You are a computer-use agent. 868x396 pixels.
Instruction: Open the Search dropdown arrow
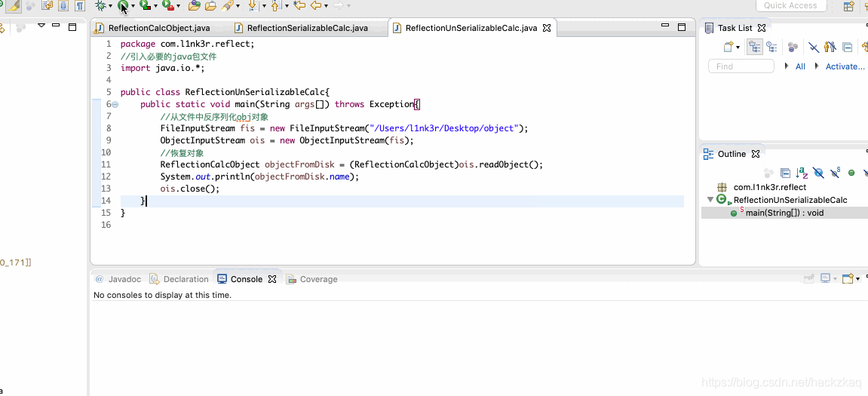(x=238, y=5)
